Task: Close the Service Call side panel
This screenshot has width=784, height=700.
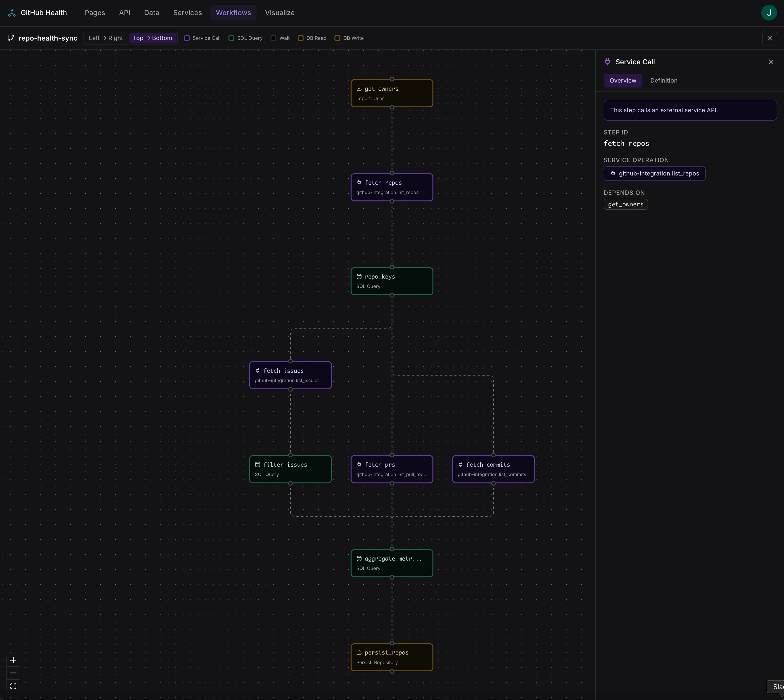Action: [x=771, y=62]
